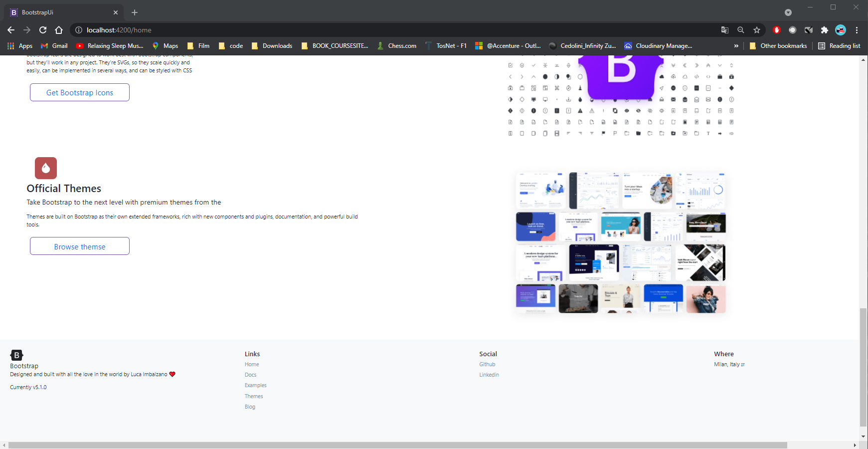Click the Currently v5.1.0 version text
The height and width of the screenshot is (449, 868).
28,388
